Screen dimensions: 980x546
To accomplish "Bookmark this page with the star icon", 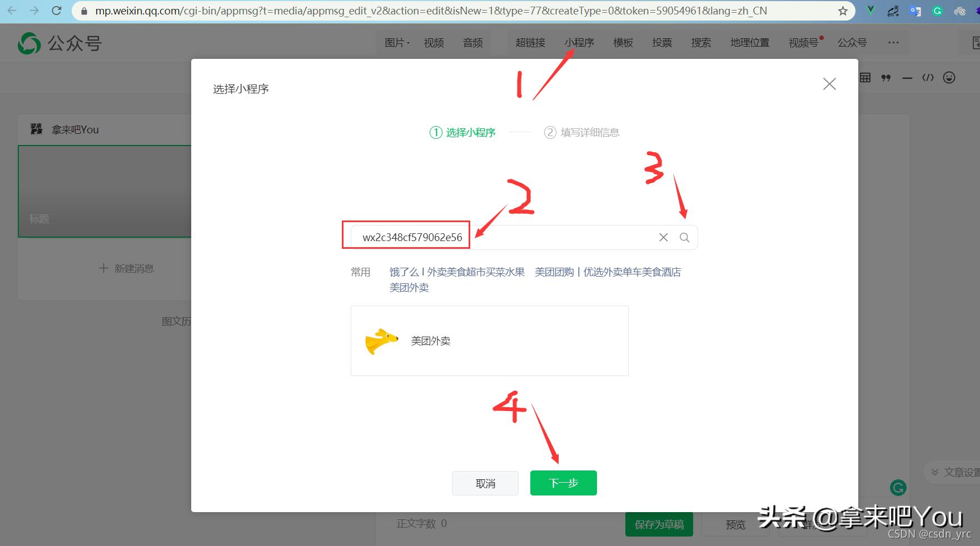I will tap(843, 11).
